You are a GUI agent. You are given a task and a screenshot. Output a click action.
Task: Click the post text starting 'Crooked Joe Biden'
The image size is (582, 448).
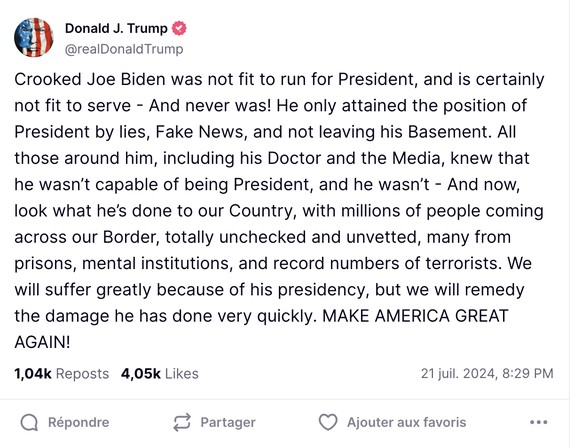(x=279, y=211)
